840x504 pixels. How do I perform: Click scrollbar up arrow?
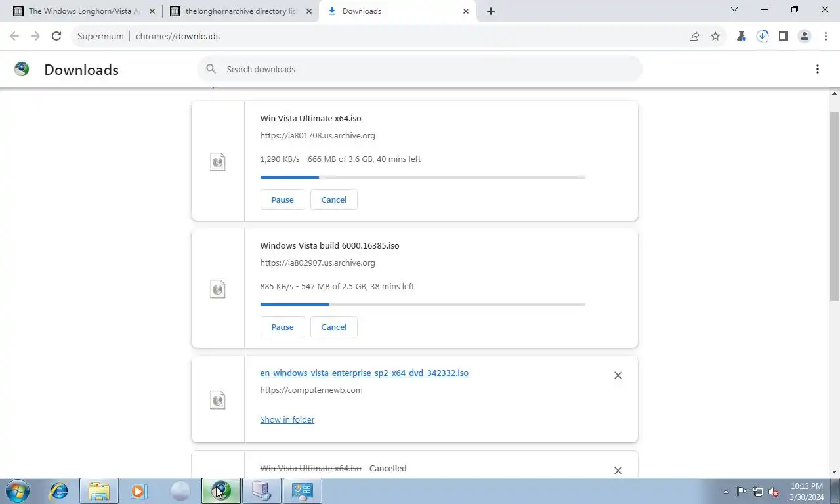[x=835, y=93]
